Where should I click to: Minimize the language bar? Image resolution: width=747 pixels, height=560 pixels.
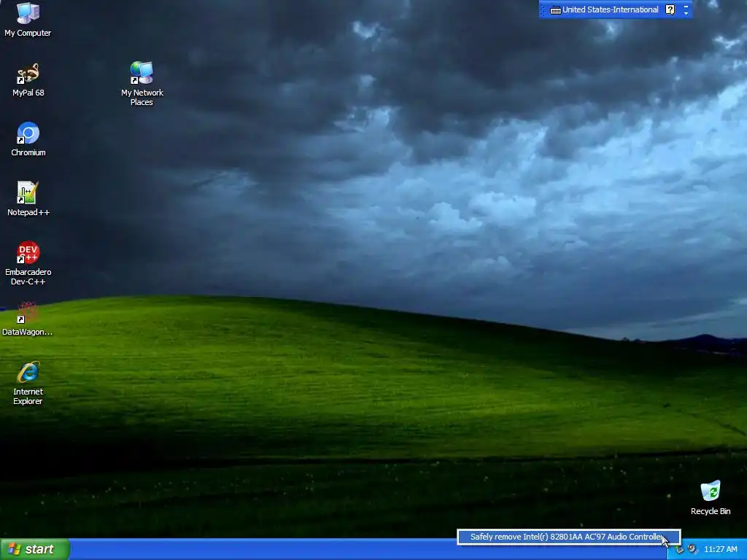(x=686, y=6)
